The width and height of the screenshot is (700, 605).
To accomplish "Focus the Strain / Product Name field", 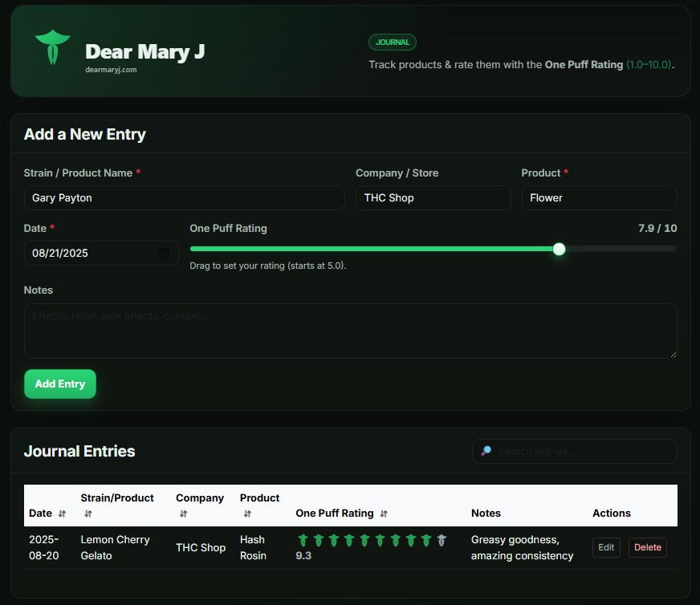I will [184, 197].
